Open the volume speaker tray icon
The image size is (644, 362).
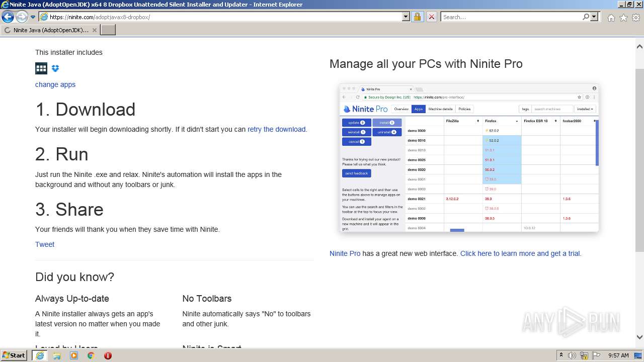click(x=572, y=355)
